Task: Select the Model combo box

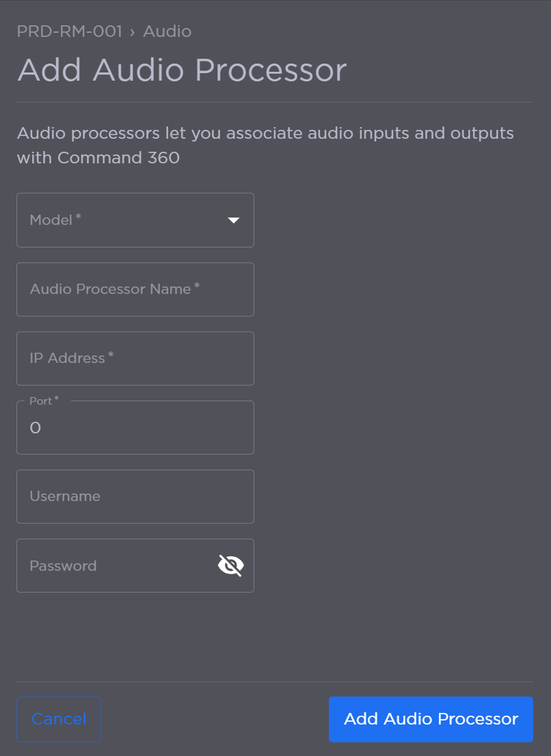Action: point(135,220)
